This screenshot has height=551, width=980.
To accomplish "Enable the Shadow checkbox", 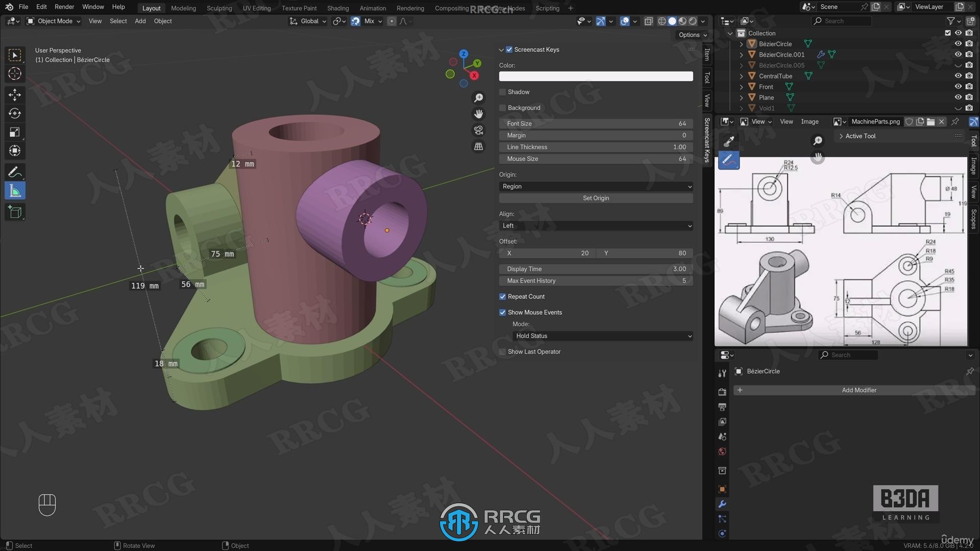I will [x=502, y=92].
